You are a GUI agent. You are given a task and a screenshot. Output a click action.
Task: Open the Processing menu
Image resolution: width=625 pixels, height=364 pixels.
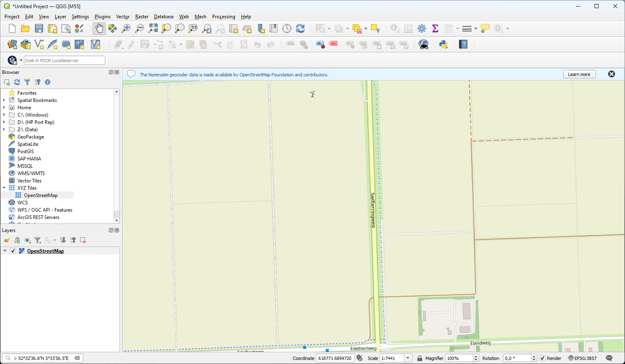pos(224,17)
